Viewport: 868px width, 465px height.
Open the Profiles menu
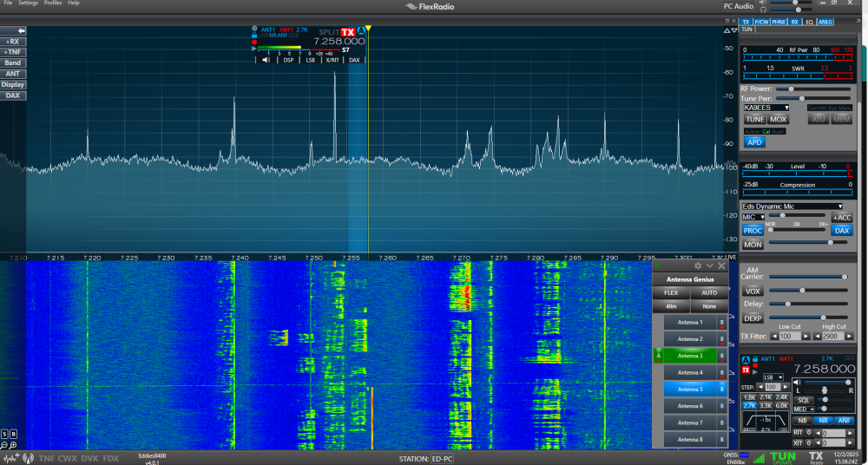[53, 3]
